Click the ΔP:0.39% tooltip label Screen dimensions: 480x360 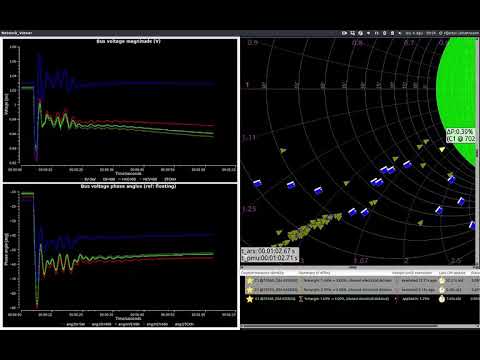pyautogui.click(x=460, y=132)
